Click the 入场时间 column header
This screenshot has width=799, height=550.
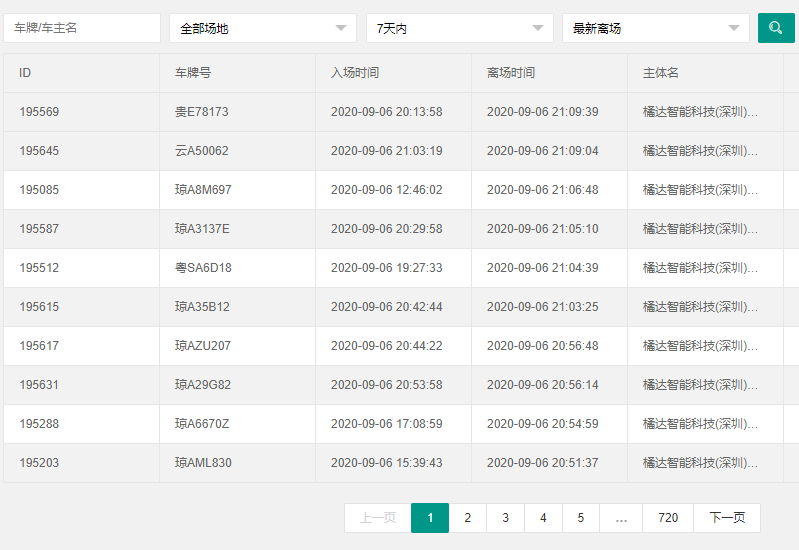pyautogui.click(x=355, y=73)
